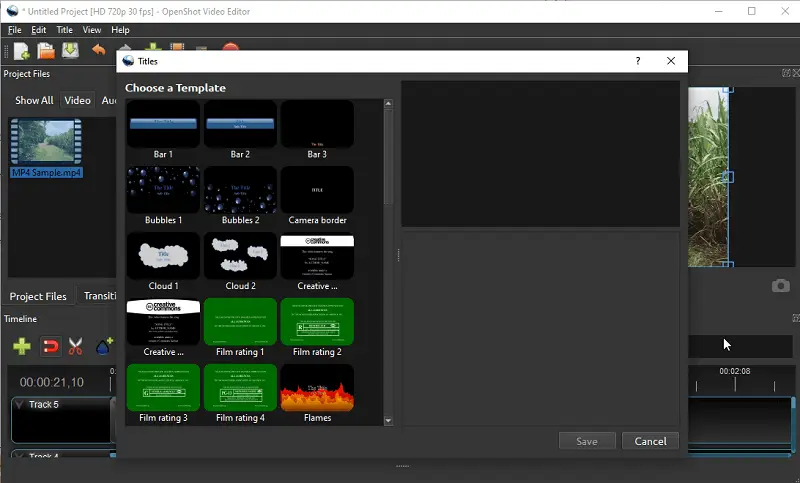This screenshot has height=483, width=800.
Task: Choose the Flames title template
Action: [317, 393]
